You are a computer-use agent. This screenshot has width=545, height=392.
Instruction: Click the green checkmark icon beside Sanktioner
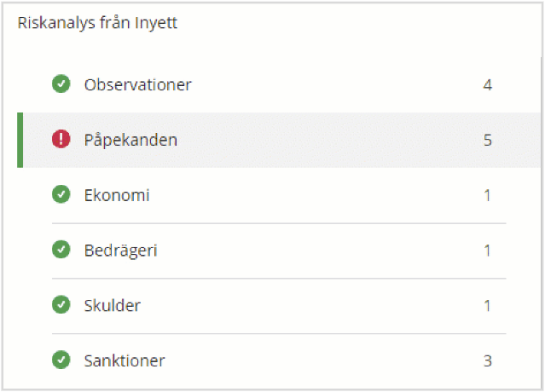pos(61,360)
